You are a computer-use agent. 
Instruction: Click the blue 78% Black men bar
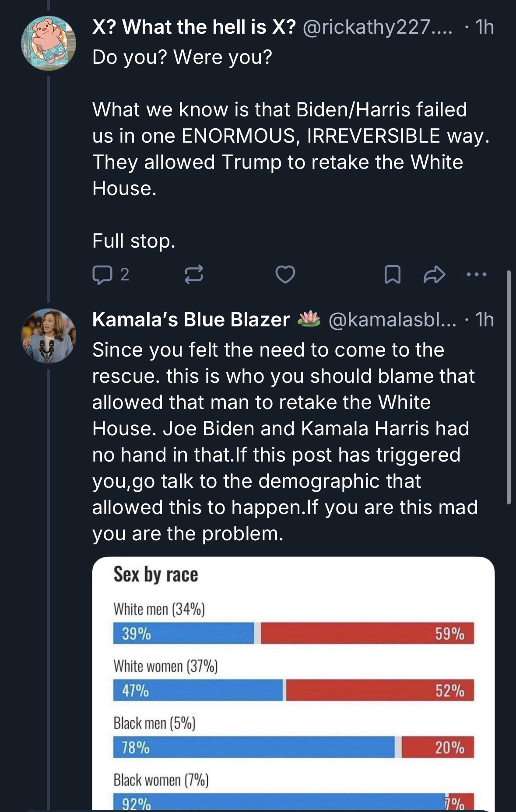[254, 747]
